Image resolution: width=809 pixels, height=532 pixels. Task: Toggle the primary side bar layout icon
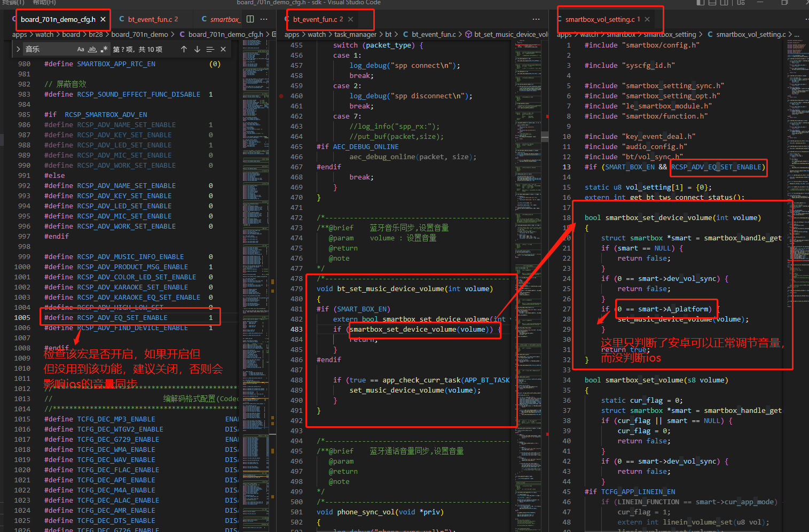tap(701, 2)
